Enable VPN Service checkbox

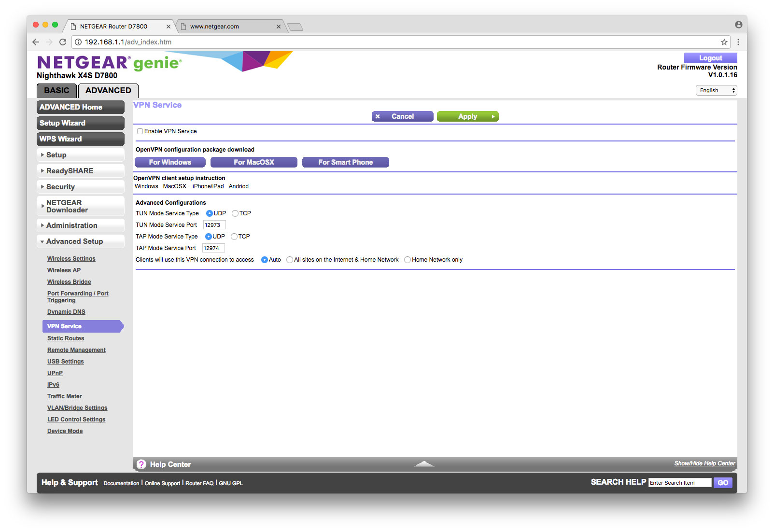[140, 131]
